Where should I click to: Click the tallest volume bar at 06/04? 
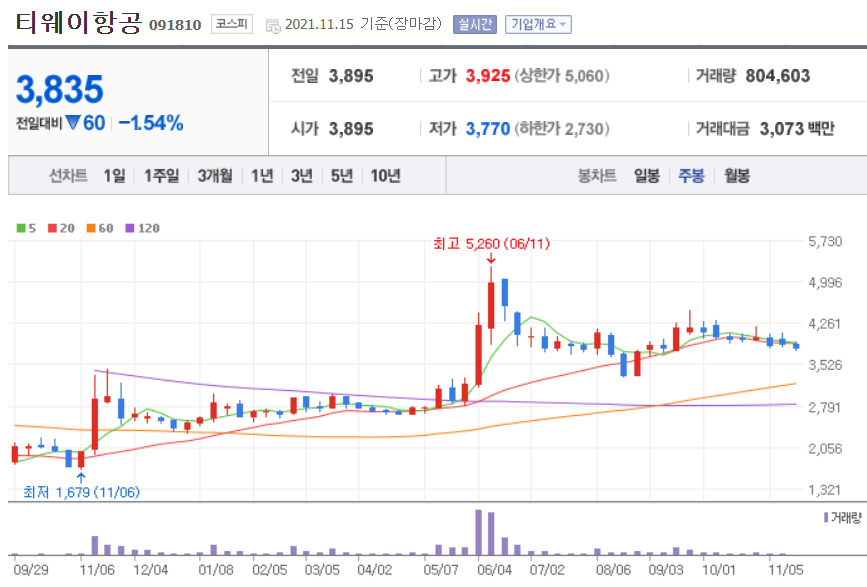(479, 532)
